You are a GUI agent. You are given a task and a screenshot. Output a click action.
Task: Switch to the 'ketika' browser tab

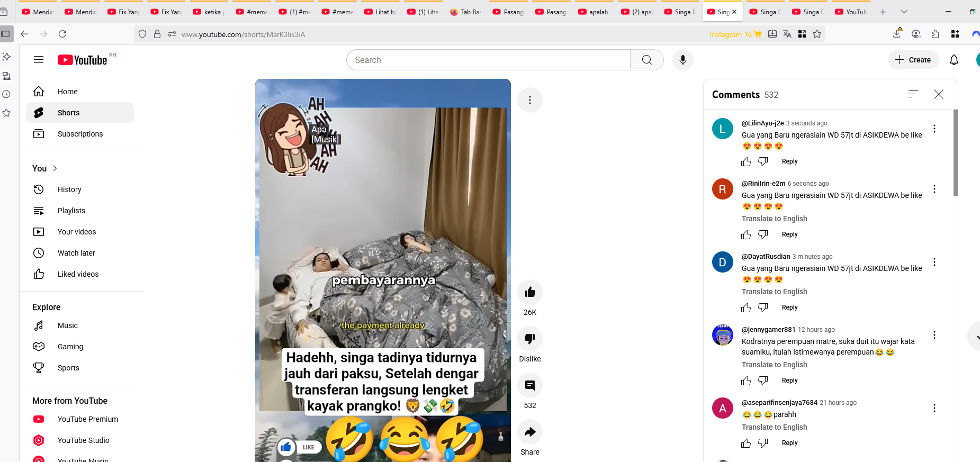209,12
